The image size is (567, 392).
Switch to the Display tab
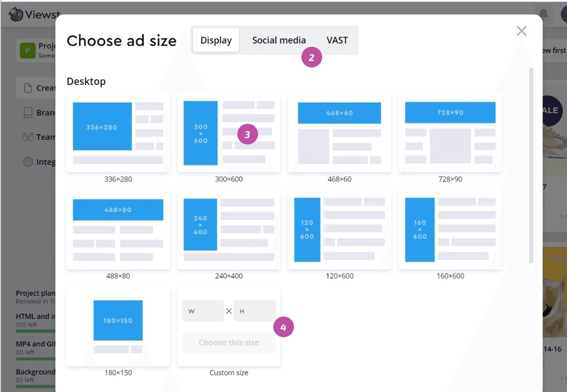point(216,40)
